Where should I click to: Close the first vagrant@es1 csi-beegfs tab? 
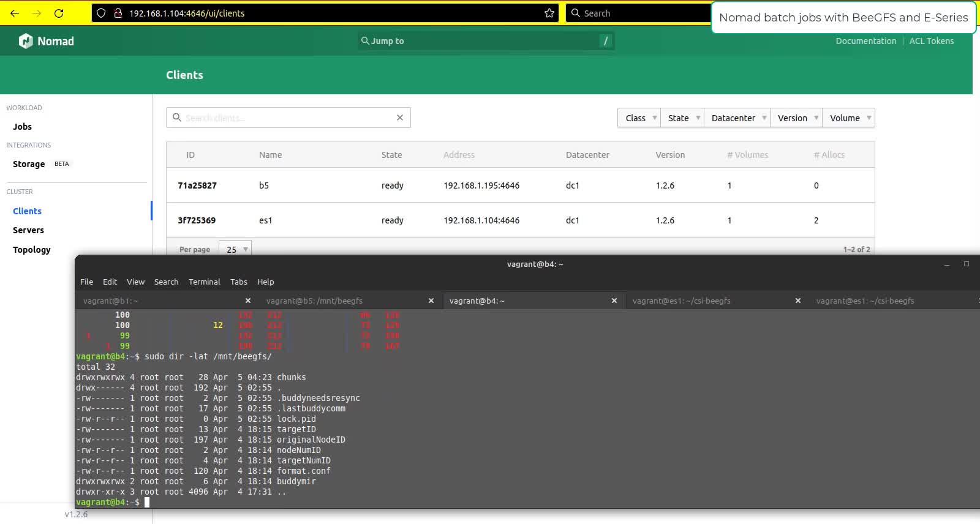798,301
